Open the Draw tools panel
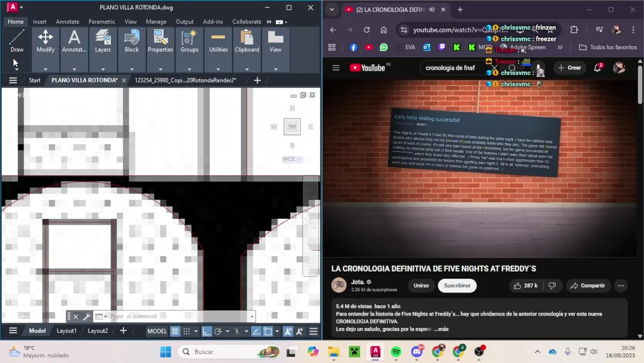Image resolution: width=644 pixels, height=363 pixels. [x=17, y=41]
